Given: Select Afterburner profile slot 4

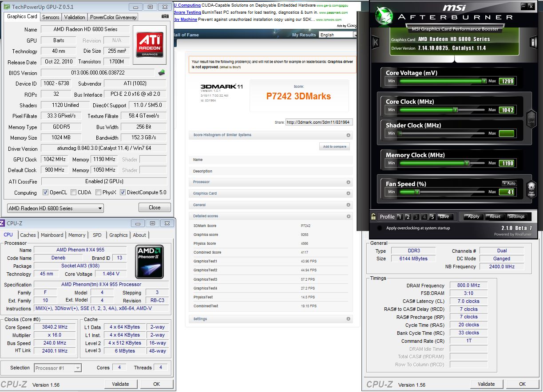Looking at the screenshot, I should 424,217.
